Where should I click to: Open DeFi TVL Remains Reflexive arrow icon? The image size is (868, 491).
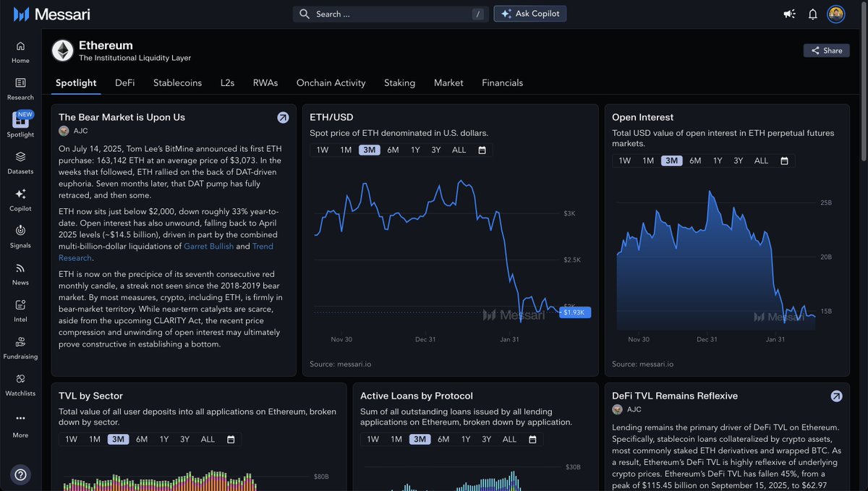(836, 396)
